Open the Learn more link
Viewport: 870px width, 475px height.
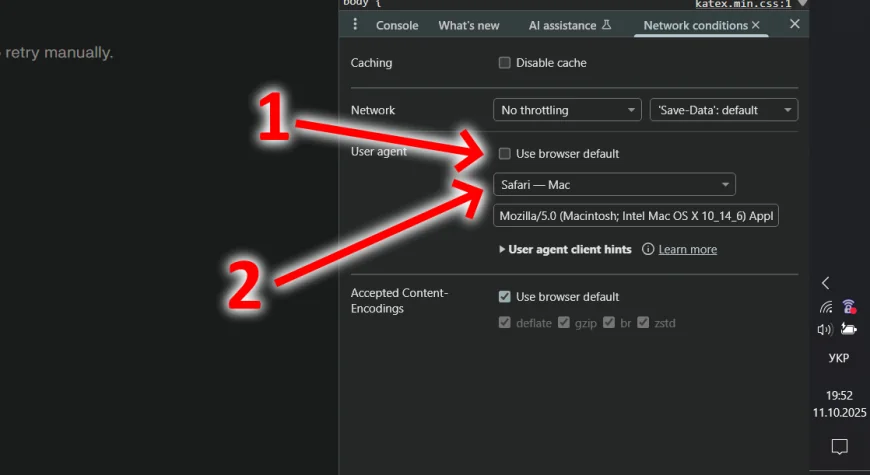point(688,249)
